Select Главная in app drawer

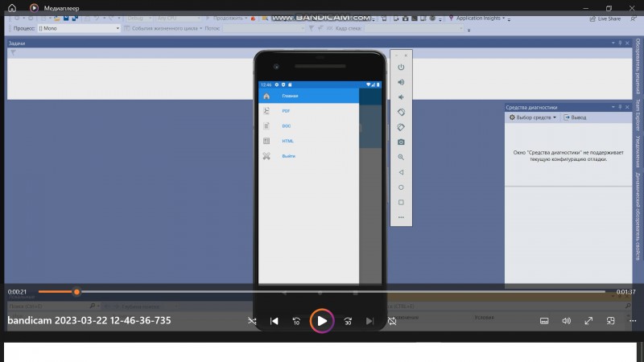tap(308, 96)
